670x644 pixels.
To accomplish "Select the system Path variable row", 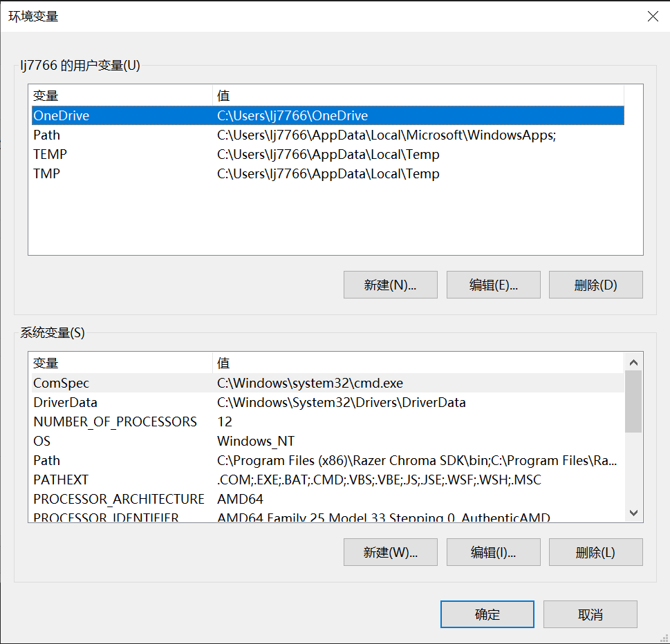I will [x=47, y=461].
